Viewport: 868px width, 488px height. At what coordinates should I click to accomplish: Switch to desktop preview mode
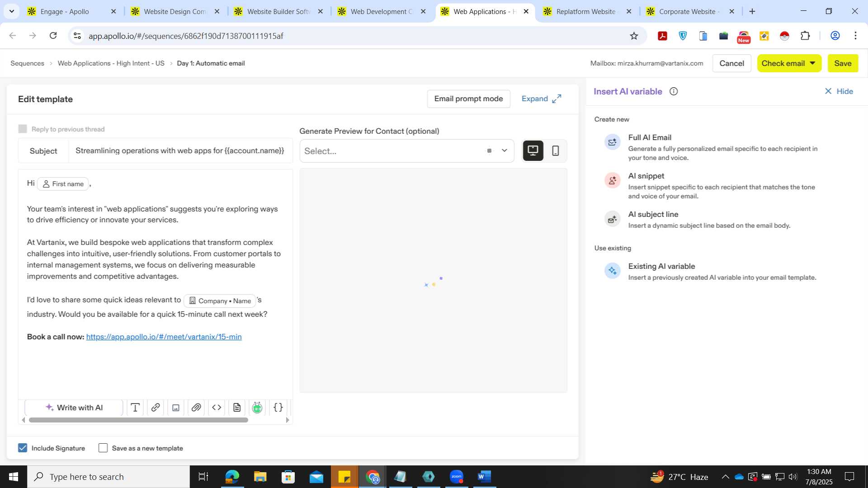click(533, 150)
